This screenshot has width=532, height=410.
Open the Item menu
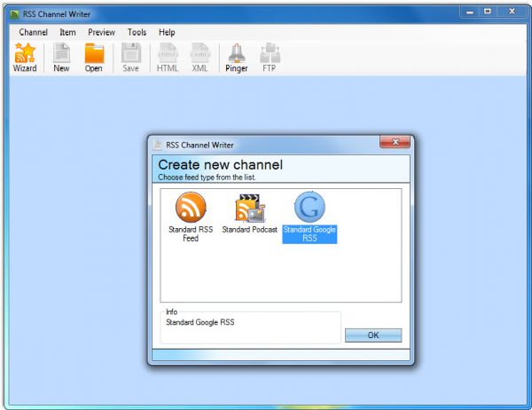point(67,32)
